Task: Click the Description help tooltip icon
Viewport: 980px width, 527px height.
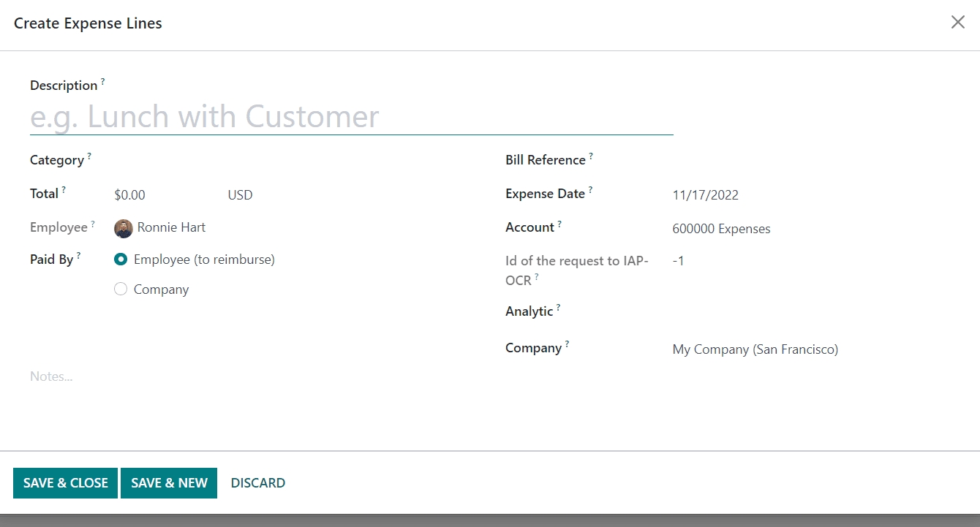Action: (x=102, y=81)
